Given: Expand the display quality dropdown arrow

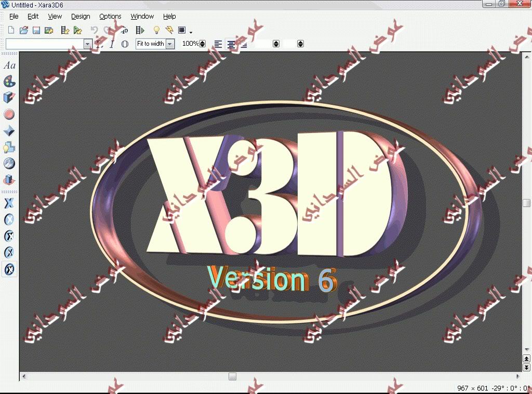Looking at the screenshot, I should (x=191, y=32).
